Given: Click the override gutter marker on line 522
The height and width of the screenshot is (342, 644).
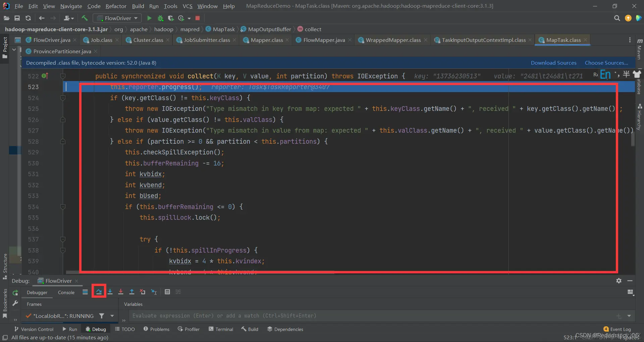Looking at the screenshot, I should [45, 76].
